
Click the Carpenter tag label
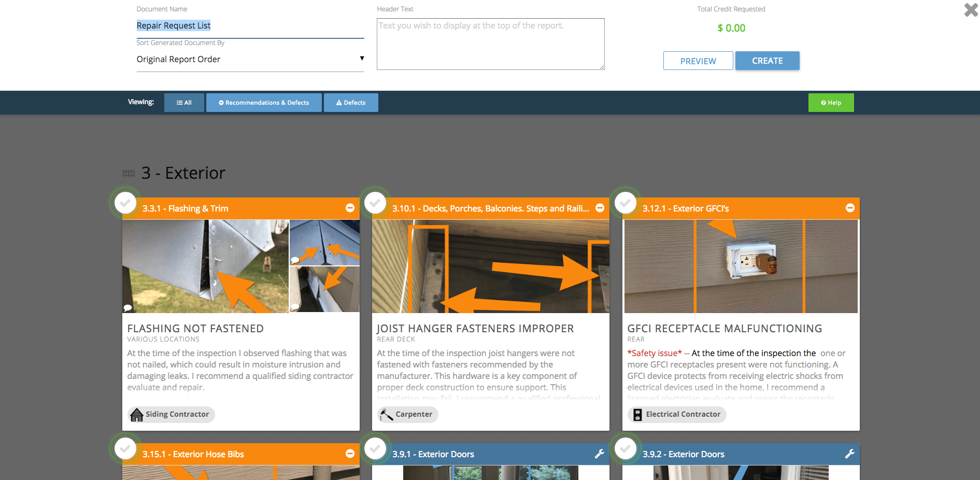click(x=414, y=414)
